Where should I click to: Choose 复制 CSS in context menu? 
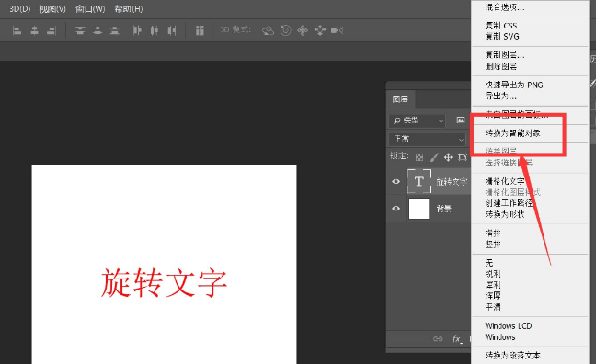[501, 26]
